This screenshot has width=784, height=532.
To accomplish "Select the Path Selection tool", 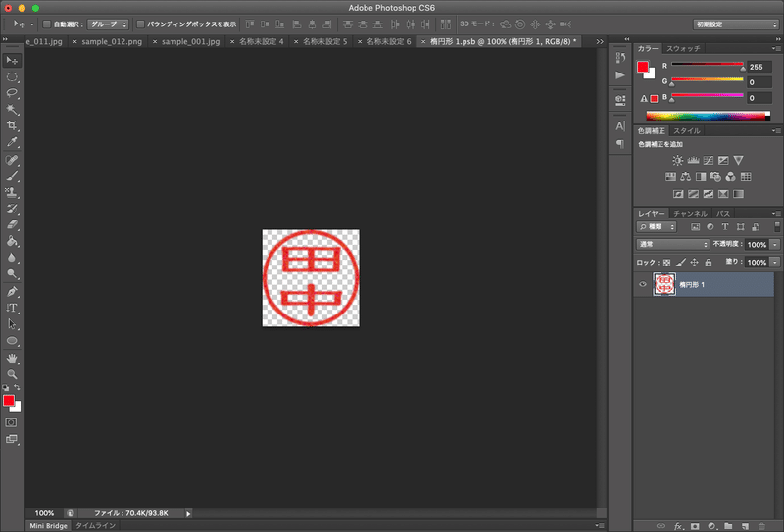I will point(12,324).
